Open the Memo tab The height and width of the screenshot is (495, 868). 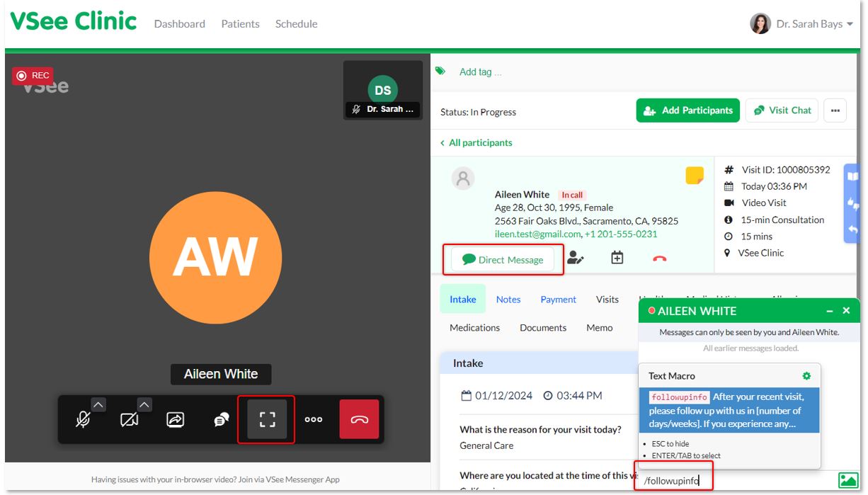point(600,327)
